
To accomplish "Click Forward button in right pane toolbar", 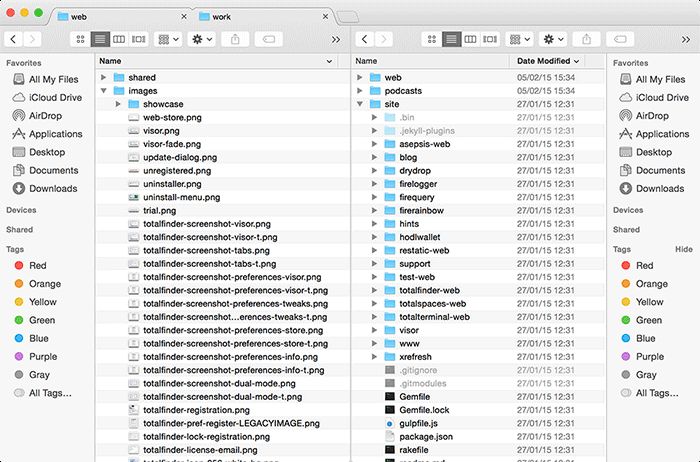I will point(383,39).
